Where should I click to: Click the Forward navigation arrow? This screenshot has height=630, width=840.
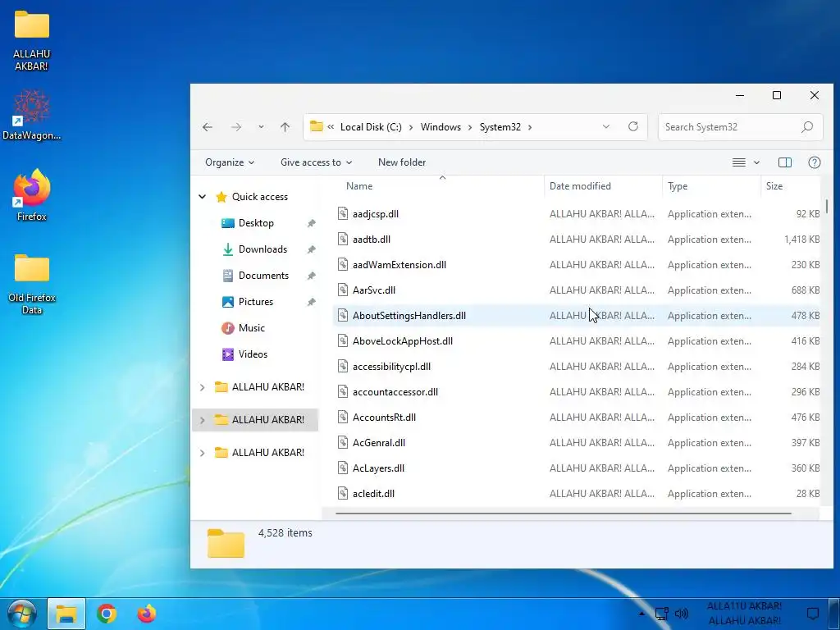click(x=235, y=127)
